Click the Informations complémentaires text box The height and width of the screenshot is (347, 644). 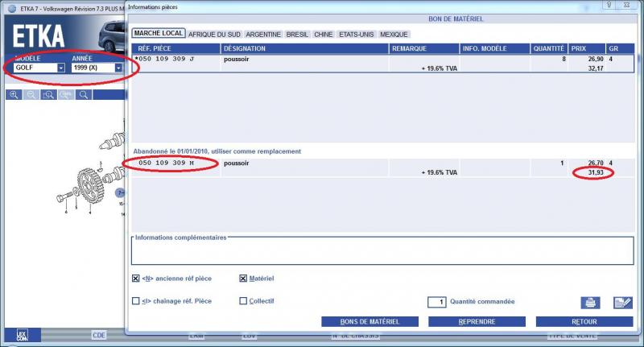(x=382, y=252)
